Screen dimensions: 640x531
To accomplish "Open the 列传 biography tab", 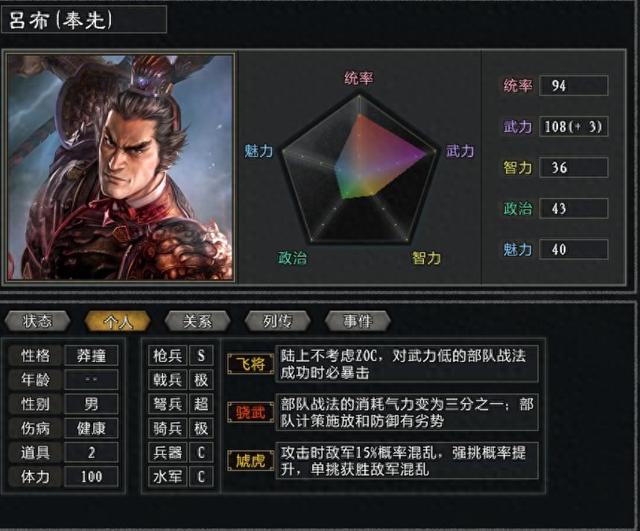I will [x=278, y=321].
